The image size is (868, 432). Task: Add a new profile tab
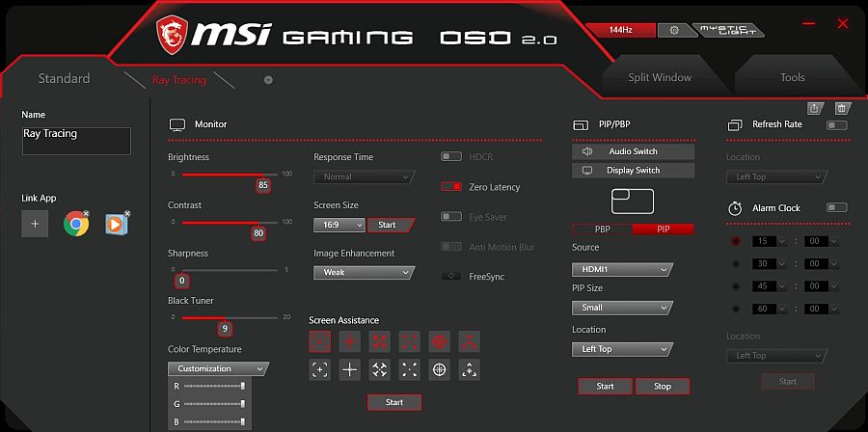(268, 80)
